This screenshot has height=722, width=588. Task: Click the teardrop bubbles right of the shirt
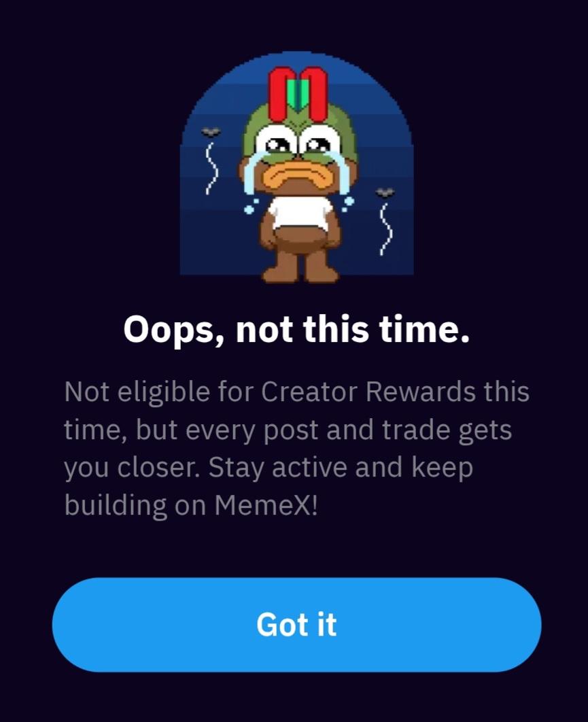[348, 203]
